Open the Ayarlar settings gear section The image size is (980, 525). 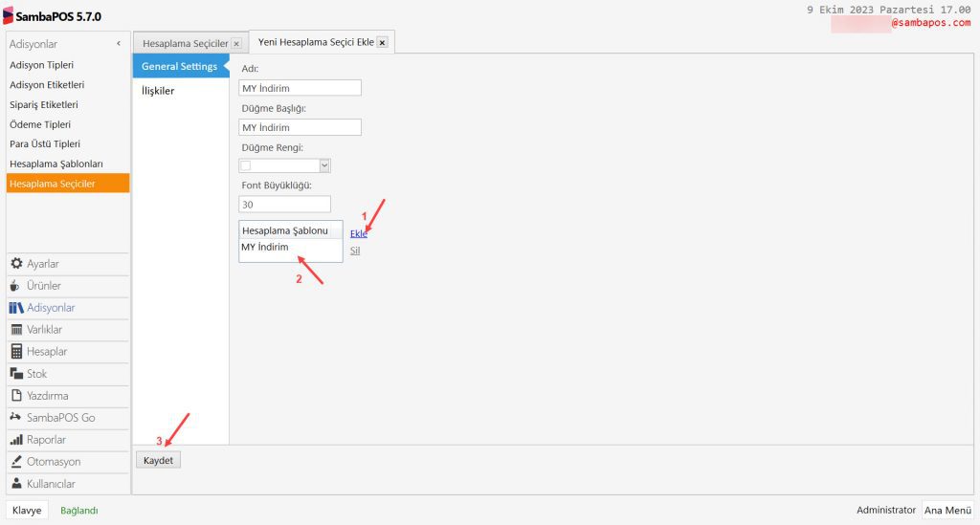tap(42, 264)
